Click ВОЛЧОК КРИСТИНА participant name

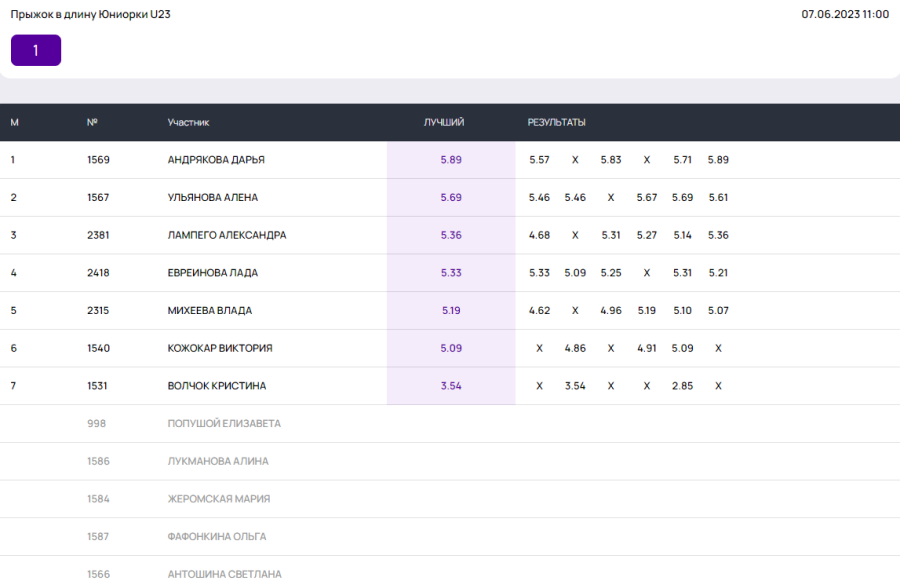point(217,386)
